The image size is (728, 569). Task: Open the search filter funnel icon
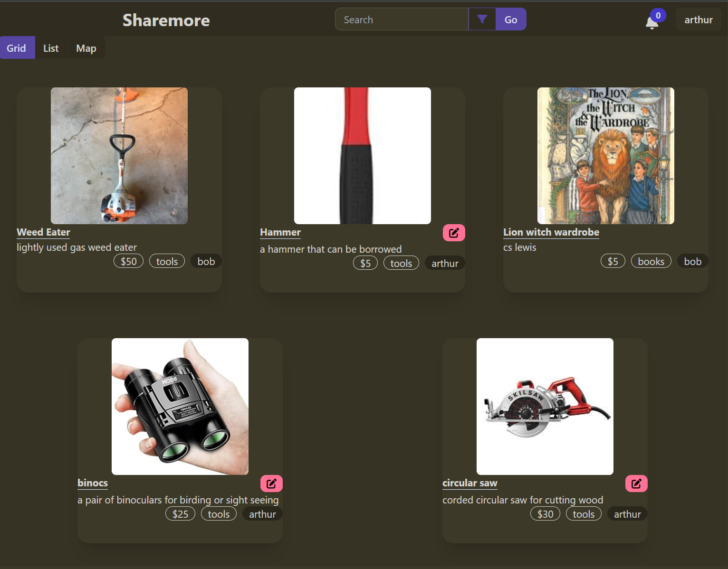[482, 19]
